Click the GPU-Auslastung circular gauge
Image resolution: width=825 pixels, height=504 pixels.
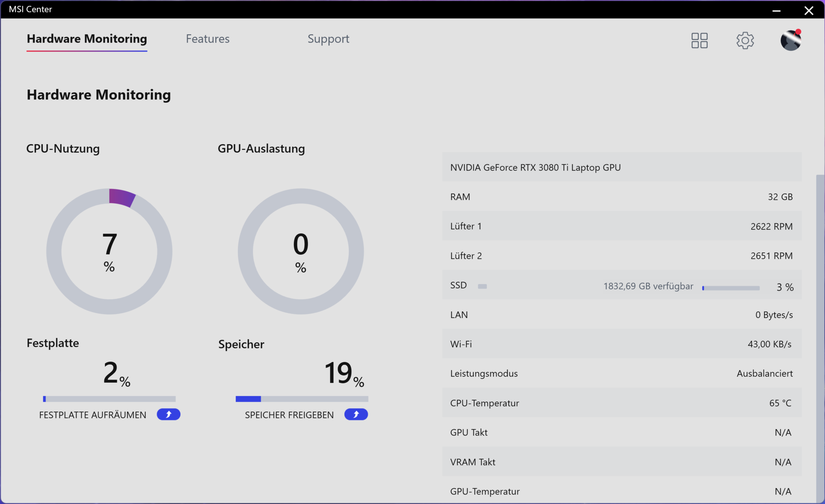[301, 251]
